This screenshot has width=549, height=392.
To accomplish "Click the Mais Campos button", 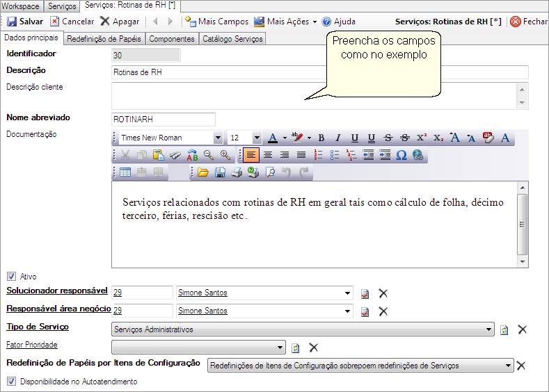I will click(x=216, y=22).
